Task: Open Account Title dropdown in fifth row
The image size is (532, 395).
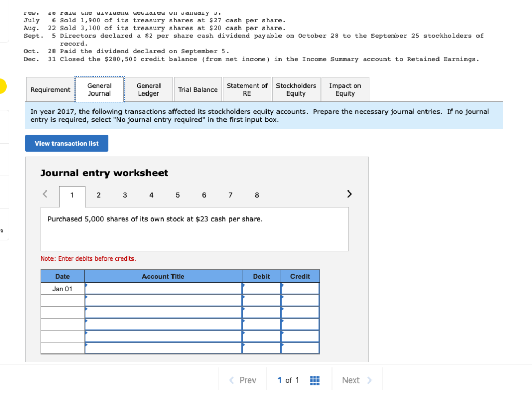Action: [x=163, y=336]
